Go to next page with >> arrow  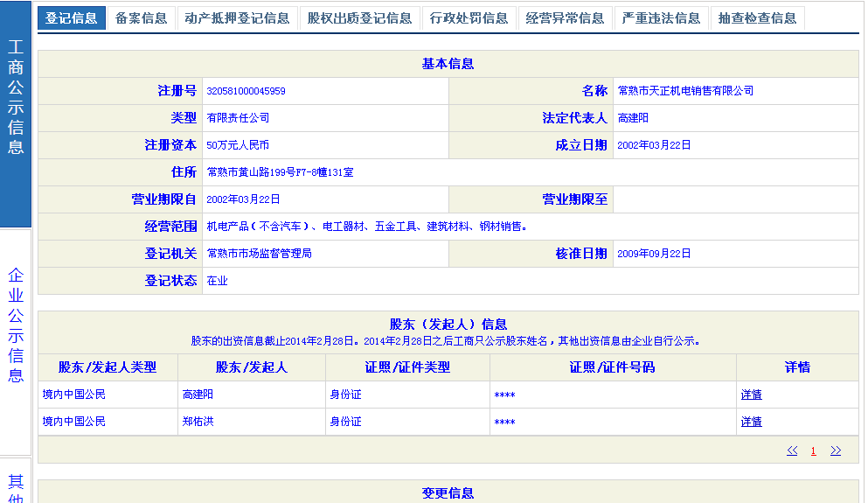836,451
